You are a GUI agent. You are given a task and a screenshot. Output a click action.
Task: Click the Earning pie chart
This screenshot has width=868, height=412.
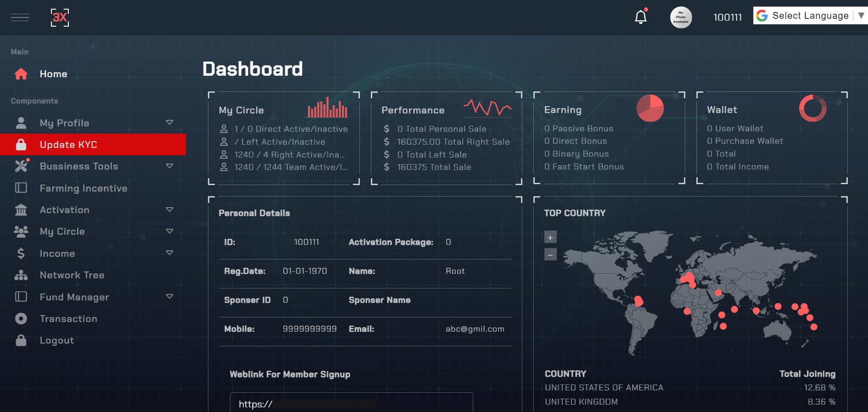650,108
